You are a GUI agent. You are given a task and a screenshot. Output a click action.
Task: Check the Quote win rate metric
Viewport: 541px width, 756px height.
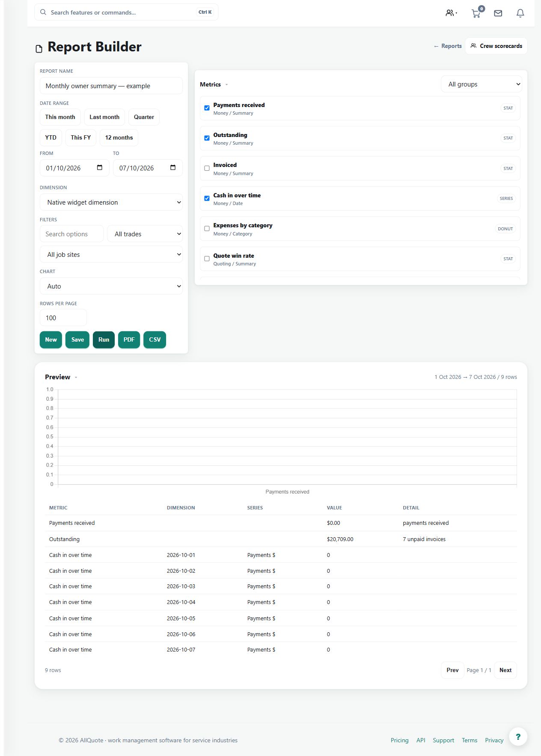coord(207,259)
